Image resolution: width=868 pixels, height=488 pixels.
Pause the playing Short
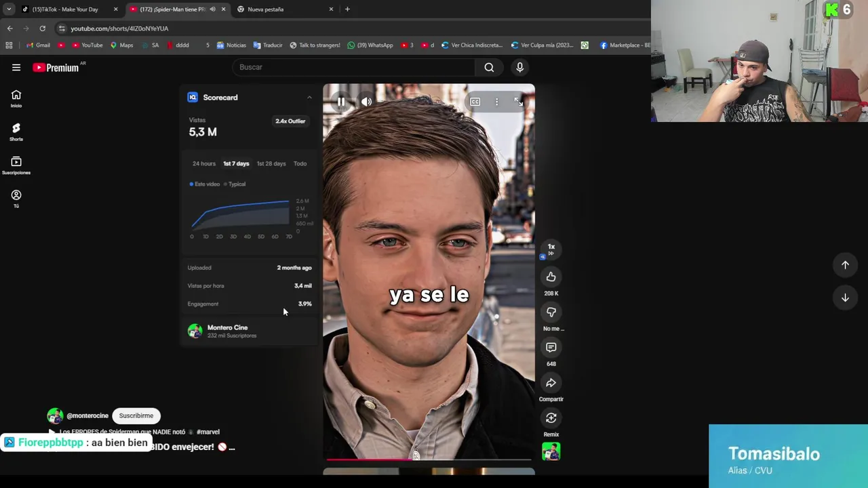[341, 102]
